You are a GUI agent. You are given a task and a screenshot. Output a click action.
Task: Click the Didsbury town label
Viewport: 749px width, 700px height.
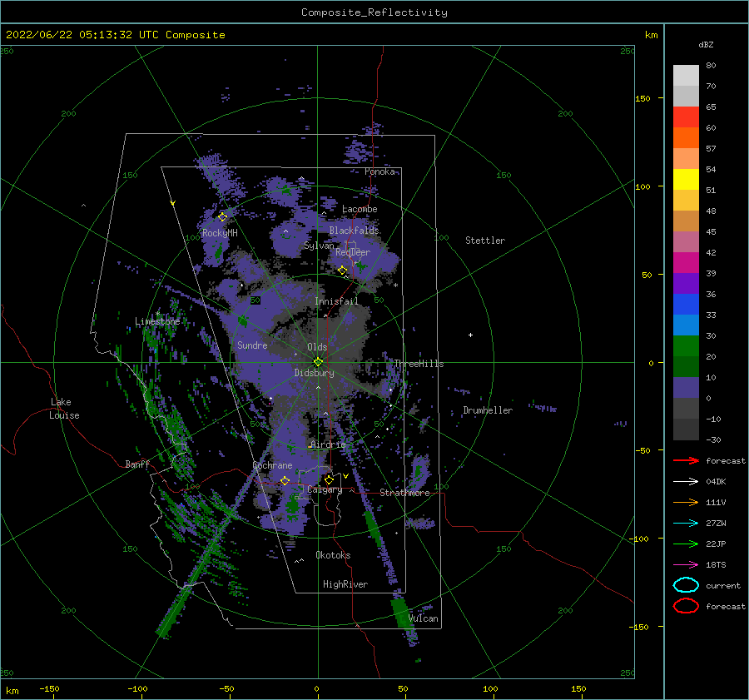pyautogui.click(x=315, y=373)
